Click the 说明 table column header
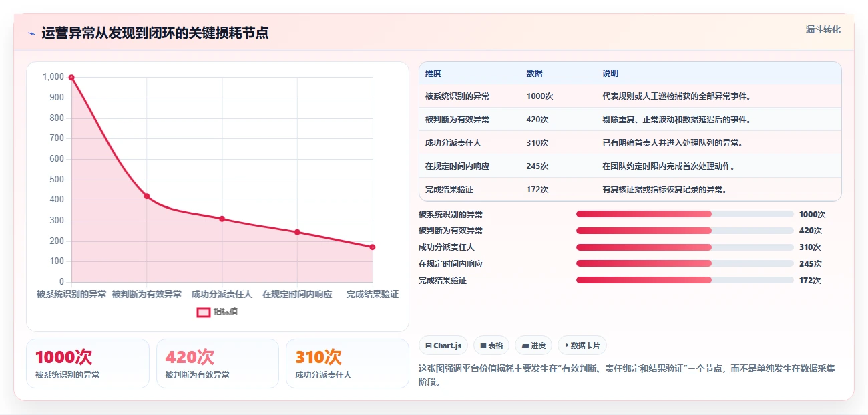868x415 pixels. [610, 74]
